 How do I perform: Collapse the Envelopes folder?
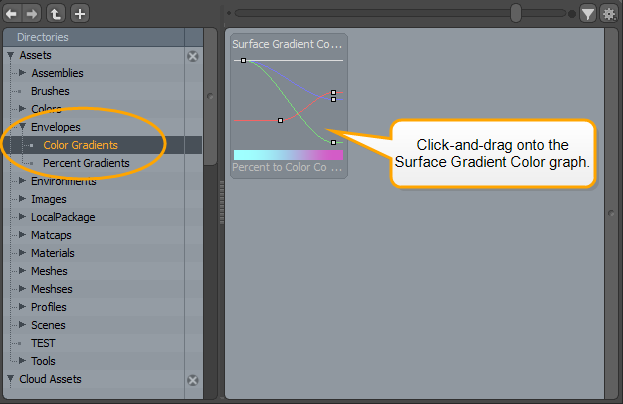click(x=23, y=128)
